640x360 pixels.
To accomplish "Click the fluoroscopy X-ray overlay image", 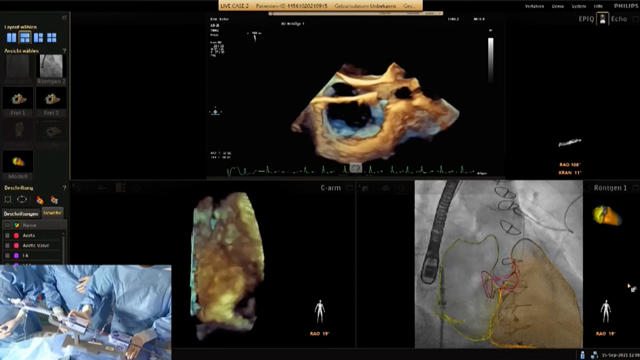I will [499, 264].
